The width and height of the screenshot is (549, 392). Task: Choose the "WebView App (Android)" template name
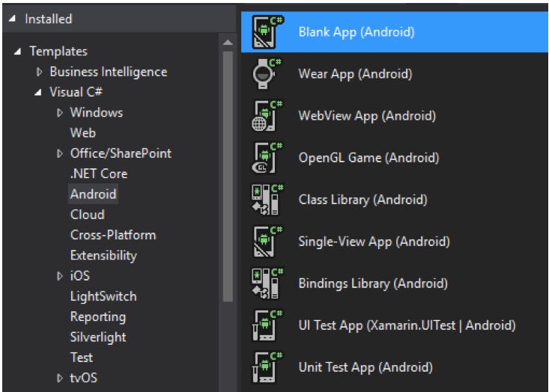[367, 116]
